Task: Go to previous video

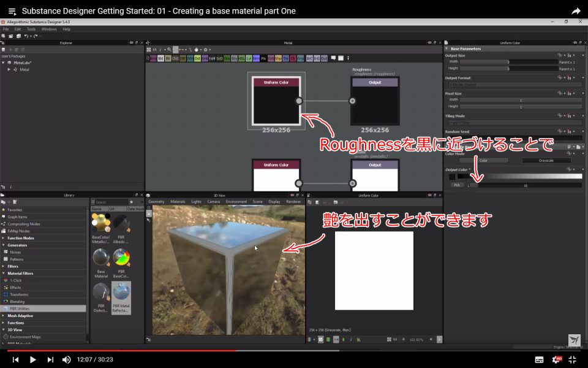Action: point(15,360)
